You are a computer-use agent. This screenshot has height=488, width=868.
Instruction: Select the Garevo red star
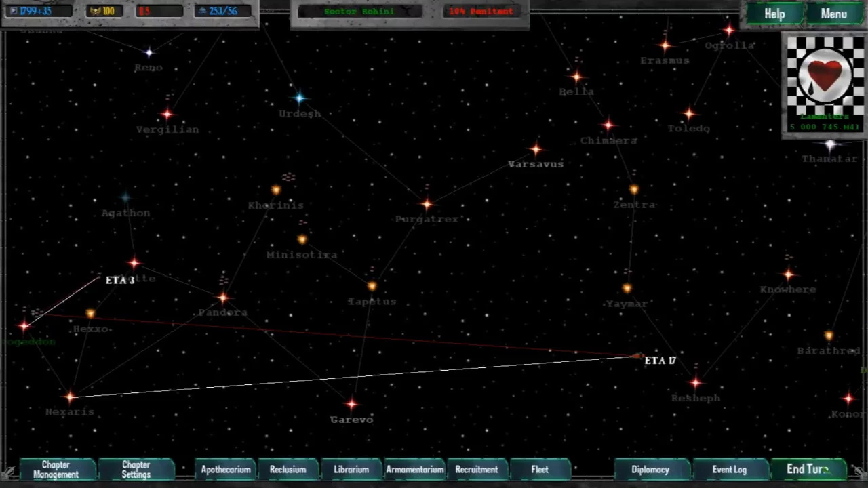point(351,405)
